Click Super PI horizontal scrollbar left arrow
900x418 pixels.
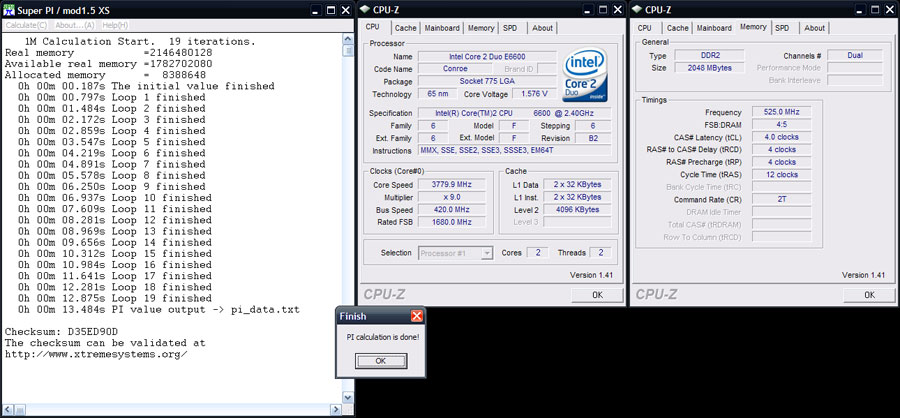click(x=6, y=410)
